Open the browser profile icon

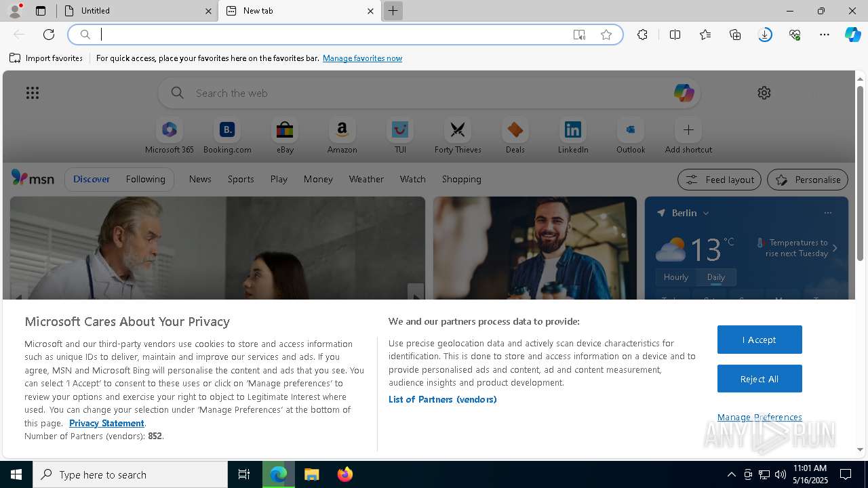[x=14, y=11]
